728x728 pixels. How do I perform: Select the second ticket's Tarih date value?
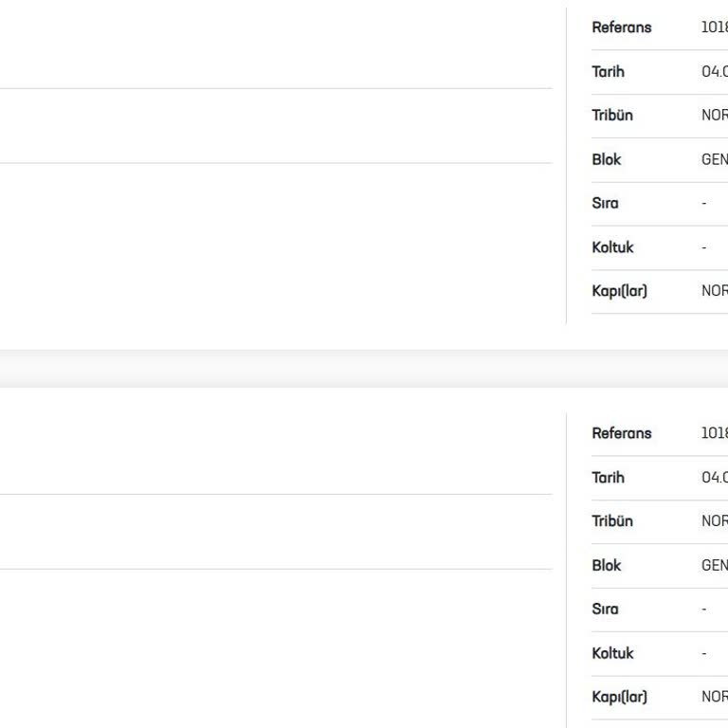pos(714,478)
